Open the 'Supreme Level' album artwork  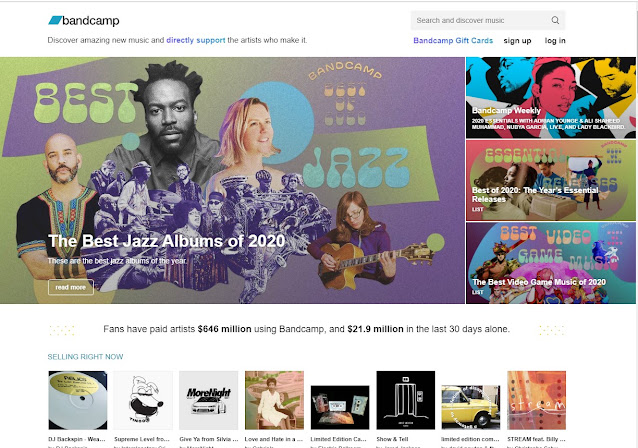[143, 400]
